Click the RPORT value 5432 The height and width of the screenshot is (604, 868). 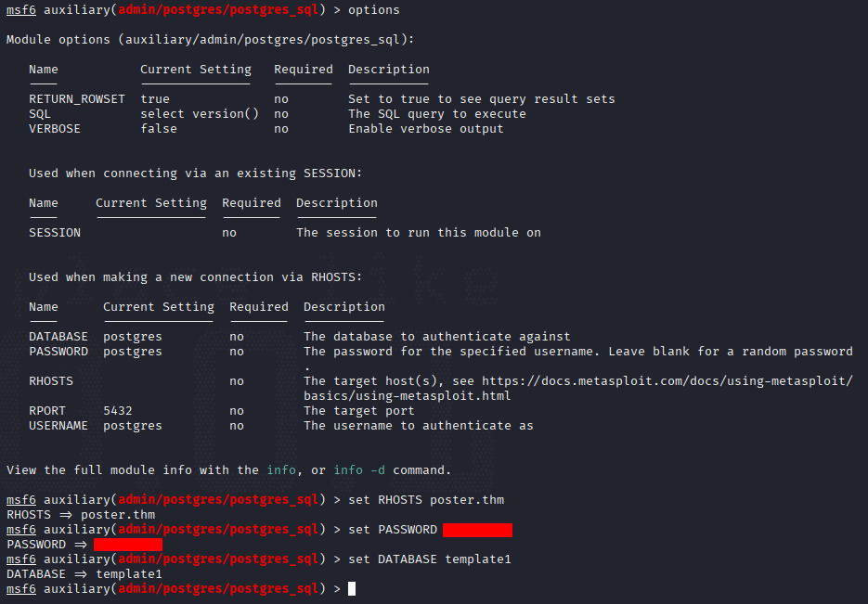[118, 411]
